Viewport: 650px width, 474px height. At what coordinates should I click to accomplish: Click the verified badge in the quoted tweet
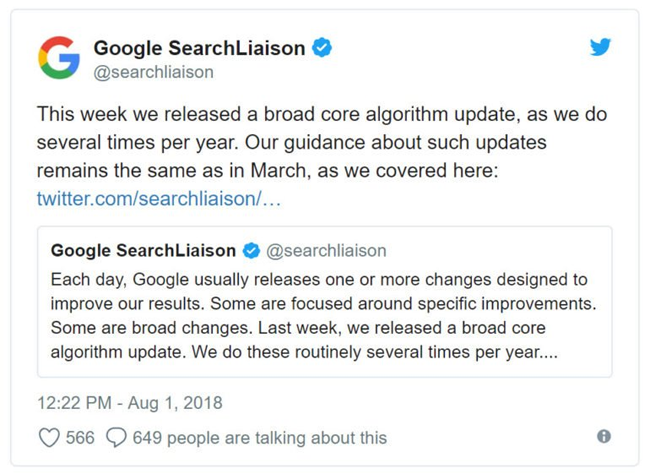252,250
